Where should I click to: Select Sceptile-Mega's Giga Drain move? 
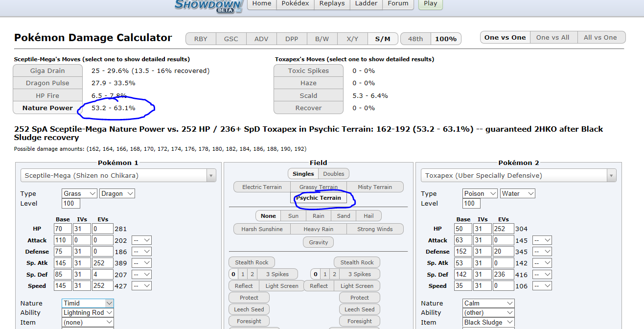click(47, 71)
